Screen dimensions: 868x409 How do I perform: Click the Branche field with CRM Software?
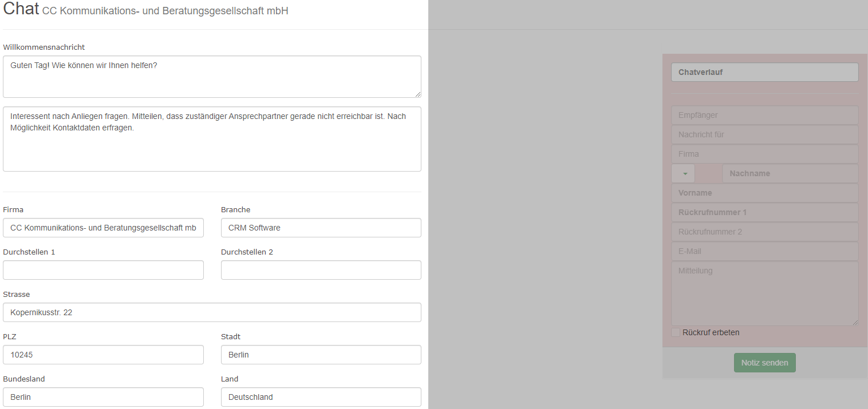321,228
